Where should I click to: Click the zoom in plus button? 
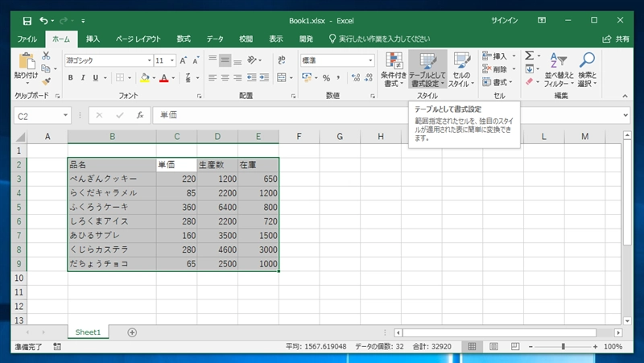(x=595, y=347)
